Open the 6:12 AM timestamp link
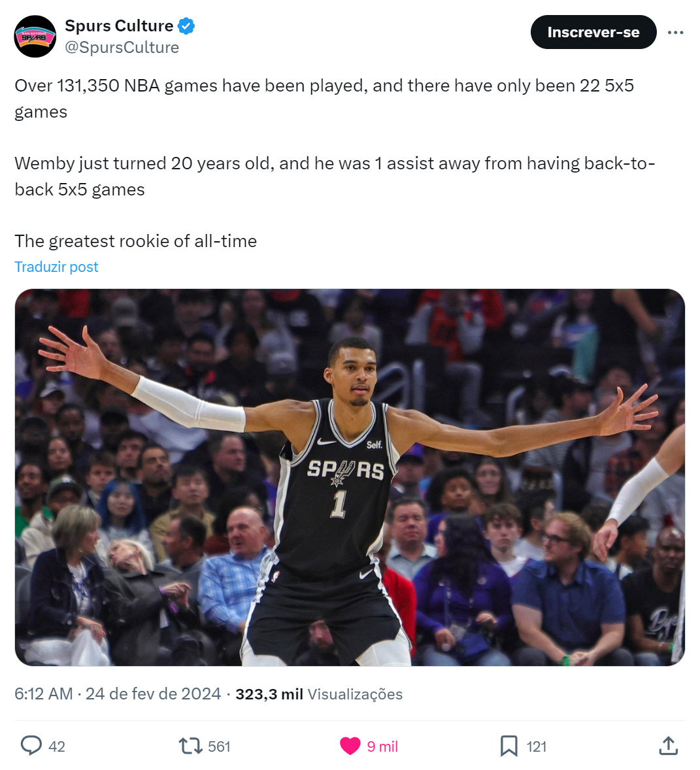This screenshot has width=700, height=770. [x=44, y=694]
